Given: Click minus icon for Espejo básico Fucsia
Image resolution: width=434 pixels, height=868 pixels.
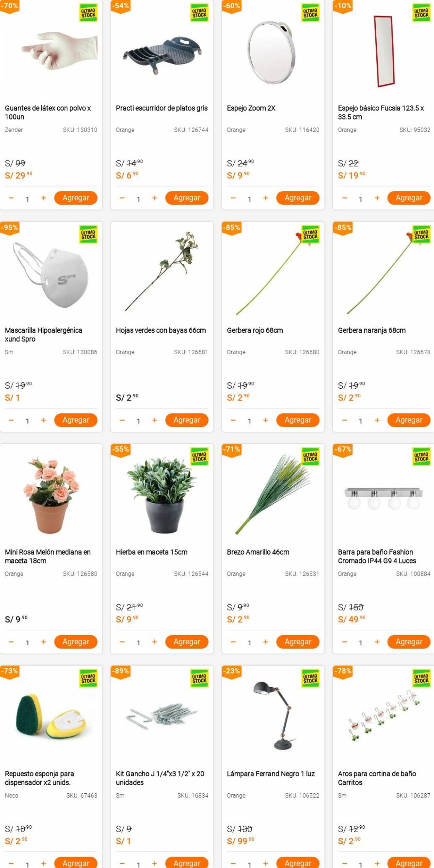Looking at the screenshot, I should point(344,198).
